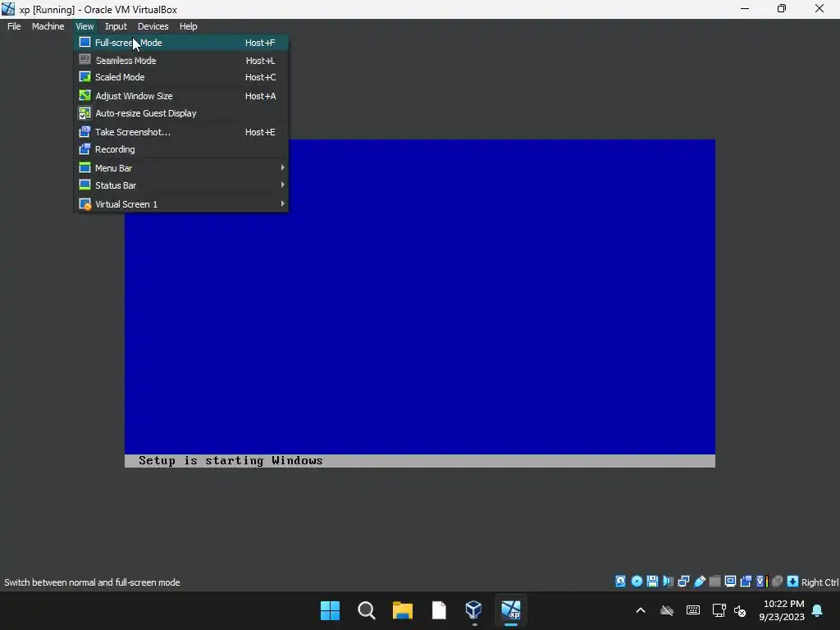Screen dimensions: 840x630
Task: Click the OneDrive cloud tray icon
Action: 667,610
